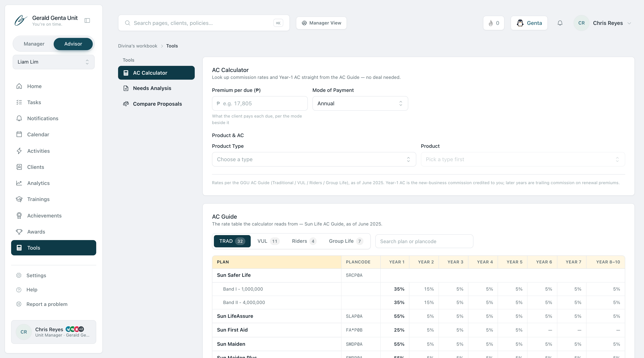Screen dimensions: 644x358
Task: Open Tasks from the sidebar
Action: point(53,102)
